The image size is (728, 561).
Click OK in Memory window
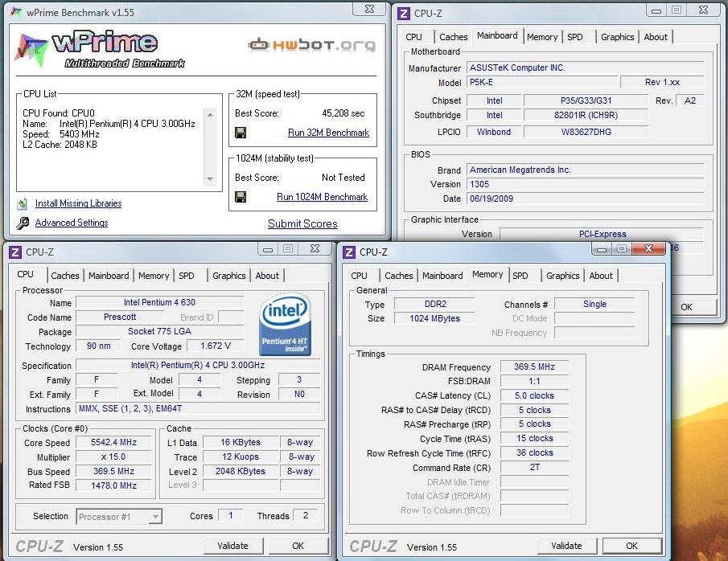(632, 547)
